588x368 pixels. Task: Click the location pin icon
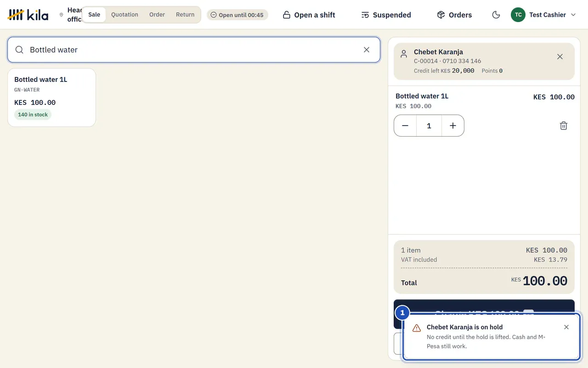[62, 15]
